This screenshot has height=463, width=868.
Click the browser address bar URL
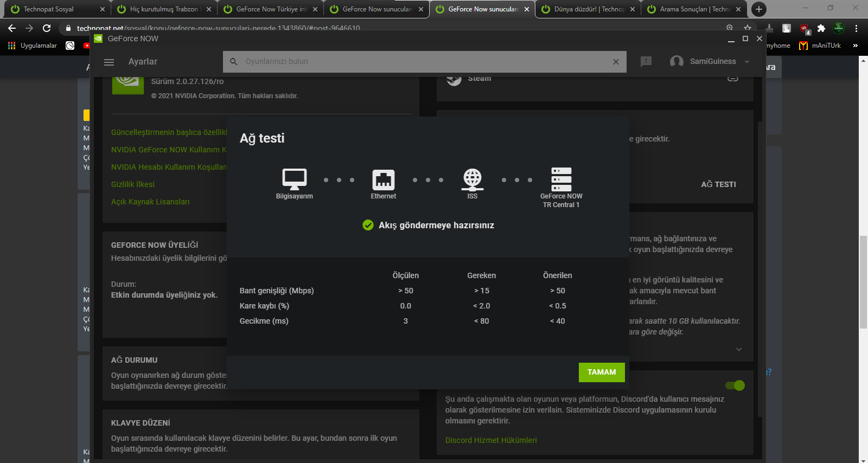218,28
